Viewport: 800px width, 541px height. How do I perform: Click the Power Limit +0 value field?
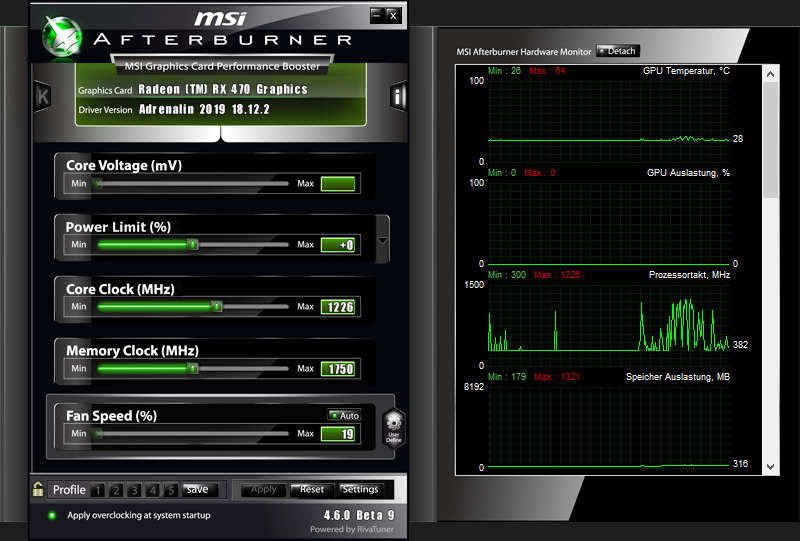338,245
